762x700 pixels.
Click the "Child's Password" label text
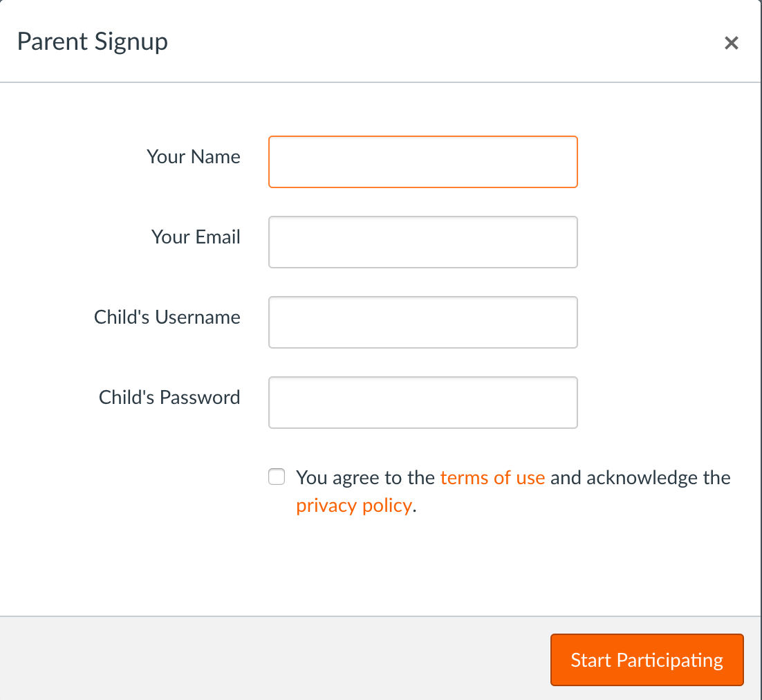point(169,398)
